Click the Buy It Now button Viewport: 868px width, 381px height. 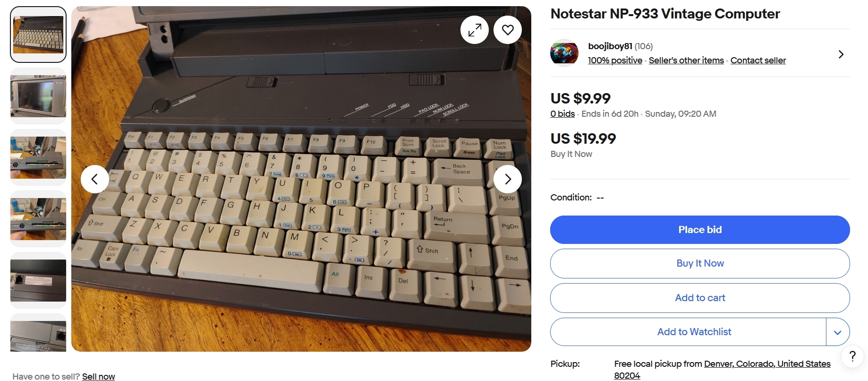700,263
